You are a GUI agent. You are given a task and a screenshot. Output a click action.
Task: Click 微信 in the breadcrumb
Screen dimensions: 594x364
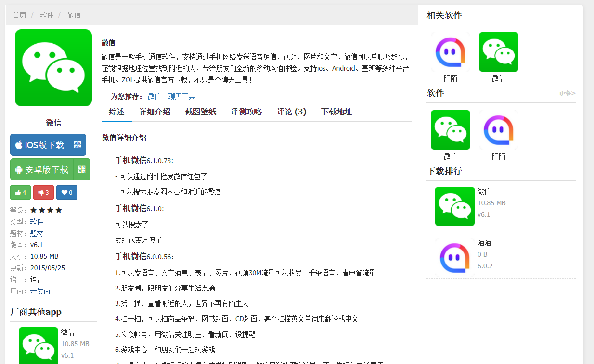[x=74, y=15]
